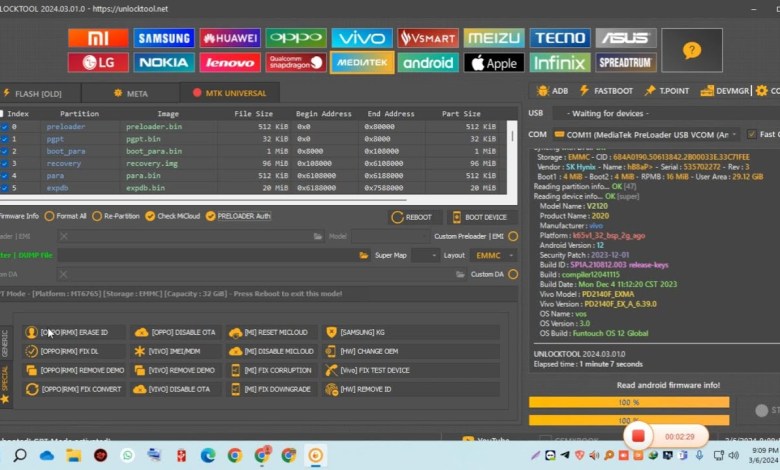780x470 pixels.
Task: Open the T.POINT tool
Action: coord(667,91)
